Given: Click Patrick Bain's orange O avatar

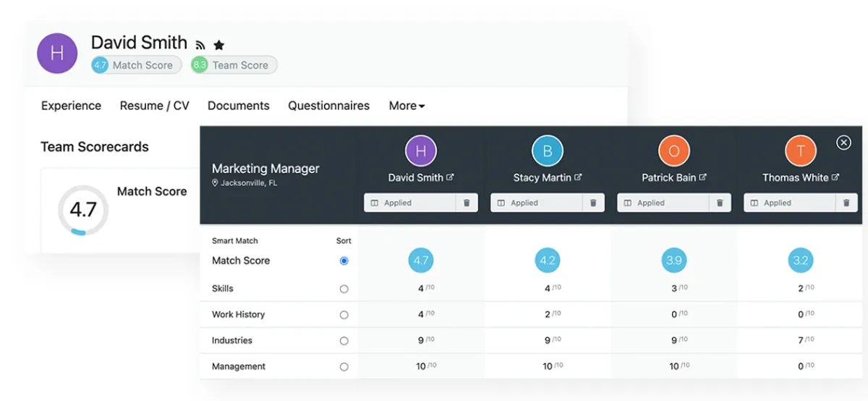Looking at the screenshot, I should [x=674, y=151].
